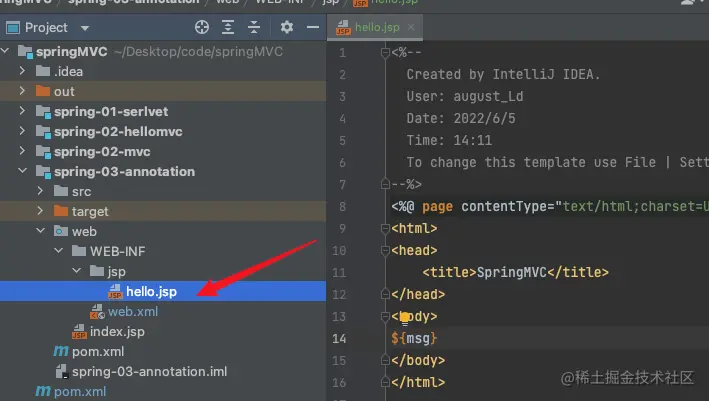
Task: Click the yellow intention bulb on line 13
Action: tap(405, 317)
